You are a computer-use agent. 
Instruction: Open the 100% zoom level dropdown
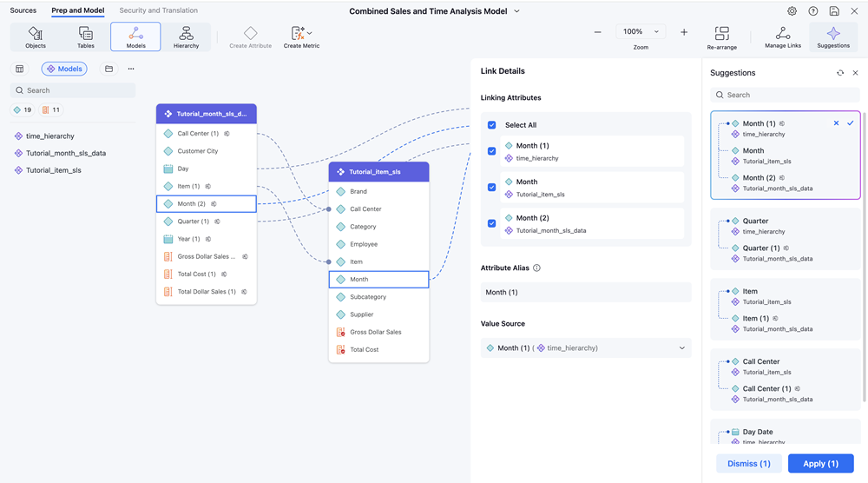(x=641, y=32)
